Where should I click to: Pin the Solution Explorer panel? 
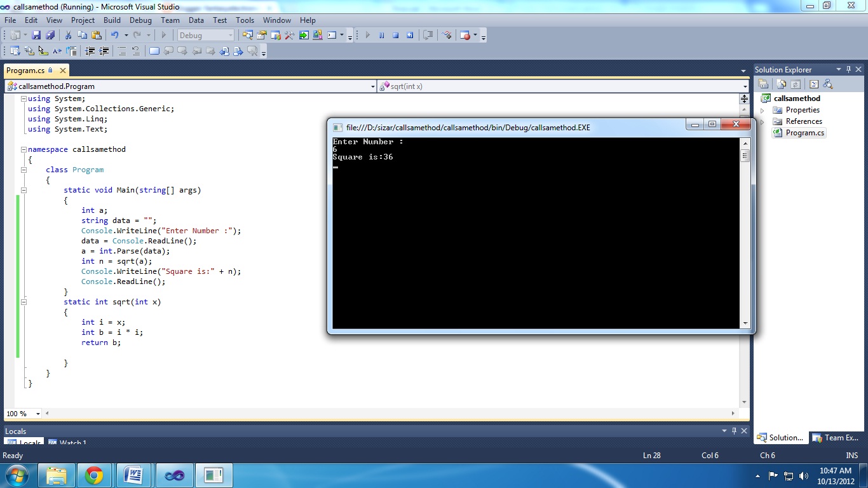pyautogui.click(x=848, y=69)
